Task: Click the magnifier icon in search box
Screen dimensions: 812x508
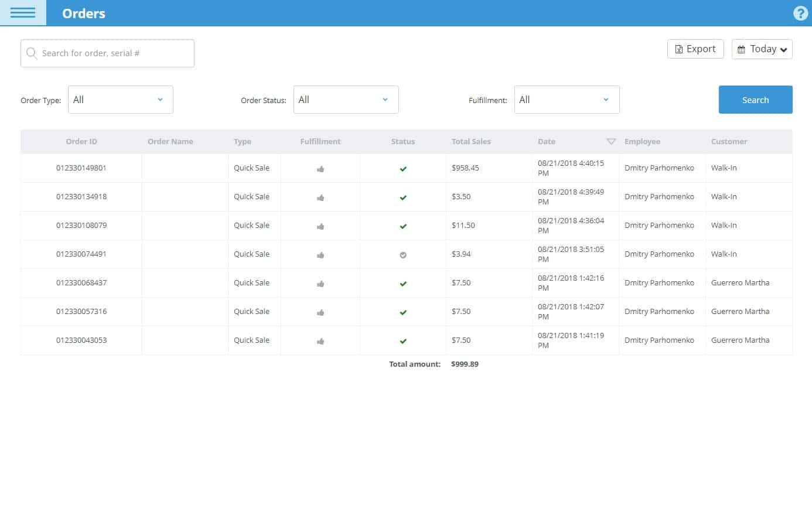Action: [32, 53]
